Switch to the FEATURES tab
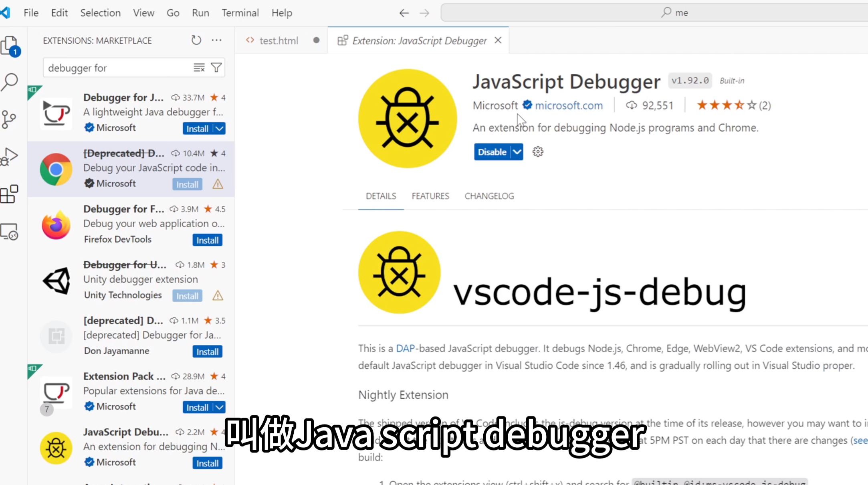This screenshot has width=868, height=485. [x=430, y=196]
